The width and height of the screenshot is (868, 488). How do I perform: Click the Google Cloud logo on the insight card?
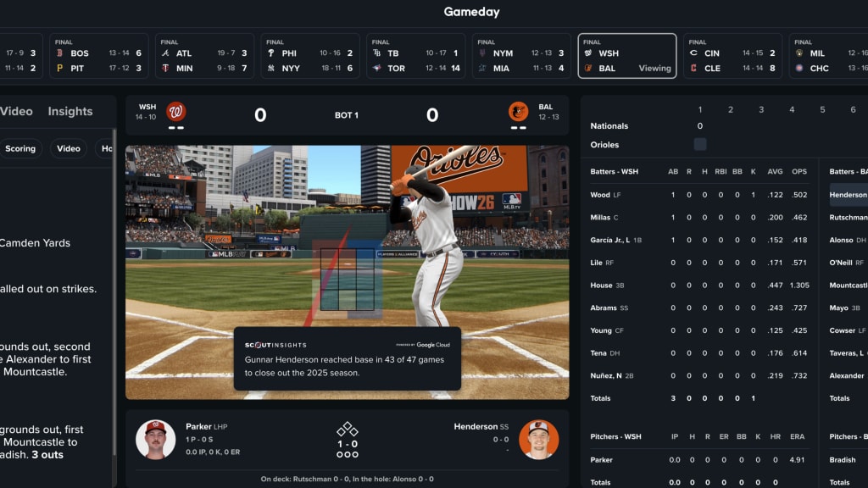pos(423,345)
